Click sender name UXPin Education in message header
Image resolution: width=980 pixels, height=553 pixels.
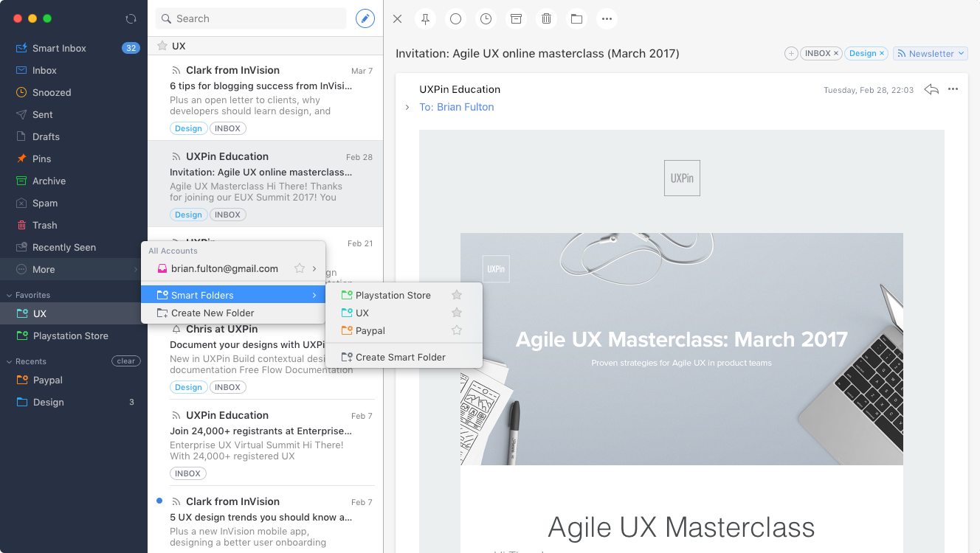coord(460,89)
